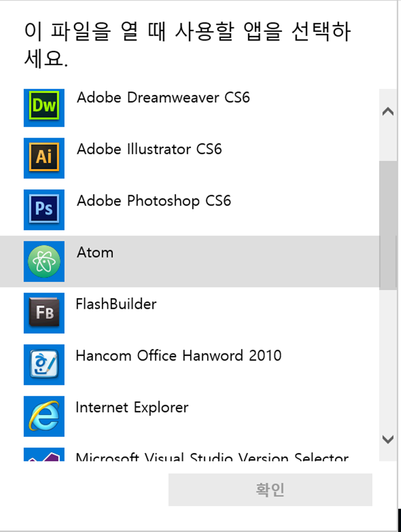Click the Hancom Office Hanword icon

(x=44, y=364)
